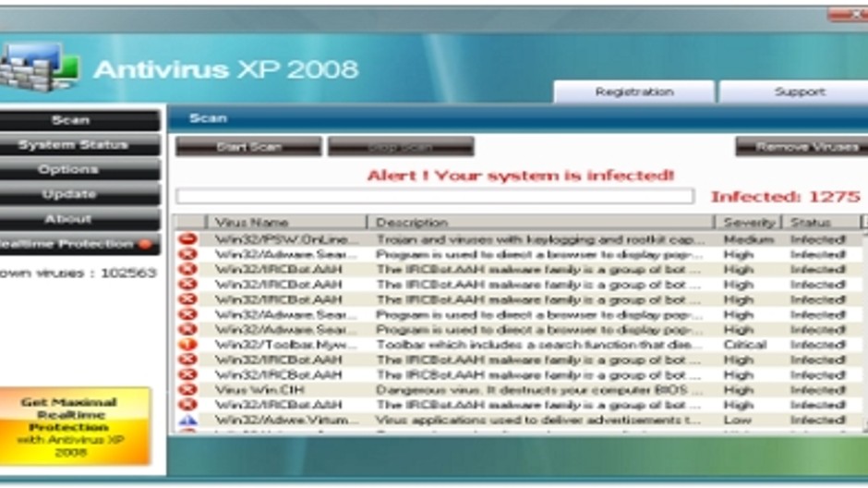The image size is (868, 488).
Task: Click the known viruses 102563 counter
Action: (x=78, y=273)
